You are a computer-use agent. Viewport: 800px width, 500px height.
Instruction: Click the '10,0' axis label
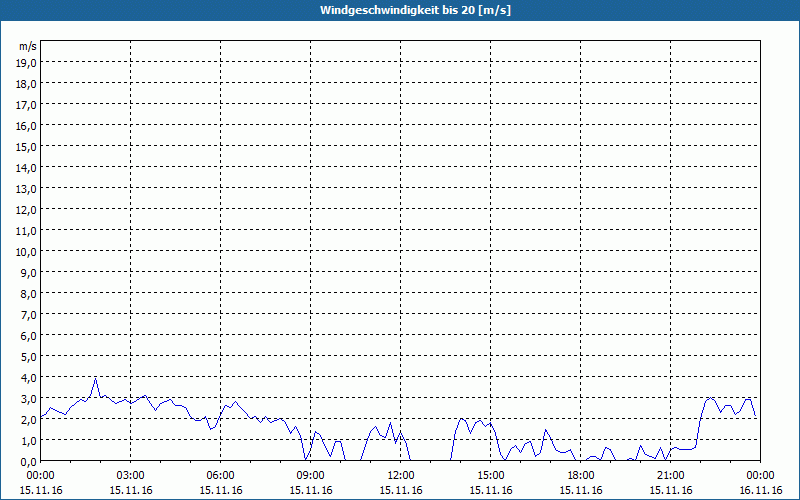click(x=26, y=252)
